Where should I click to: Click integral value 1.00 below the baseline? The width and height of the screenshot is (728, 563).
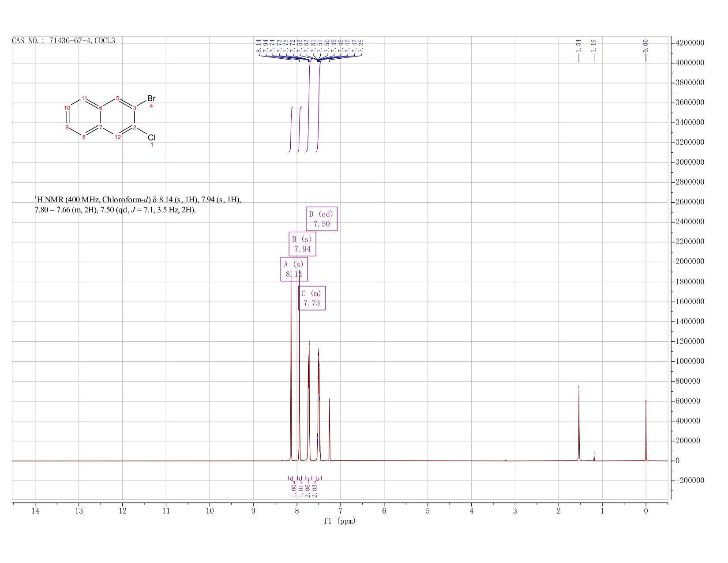(294, 491)
